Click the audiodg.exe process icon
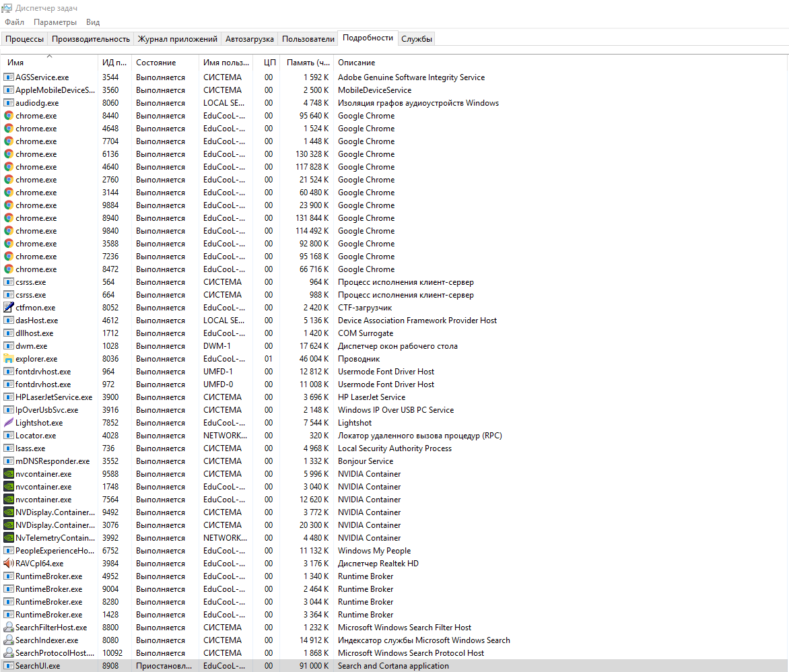The image size is (789, 672). pyautogui.click(x=9, y=103)
